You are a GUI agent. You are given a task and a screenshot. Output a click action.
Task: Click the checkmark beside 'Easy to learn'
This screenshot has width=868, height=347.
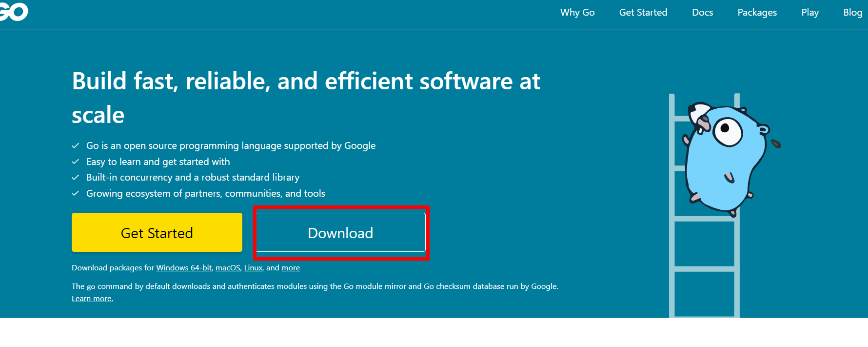[76, 162]
